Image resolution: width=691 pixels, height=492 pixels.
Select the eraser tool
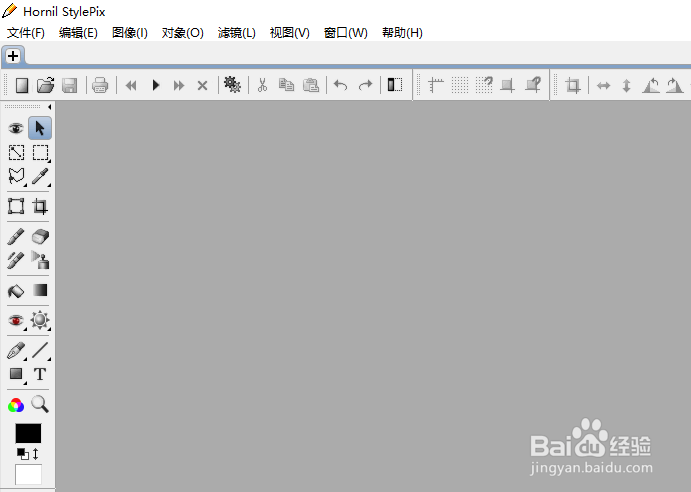point(40,236)
